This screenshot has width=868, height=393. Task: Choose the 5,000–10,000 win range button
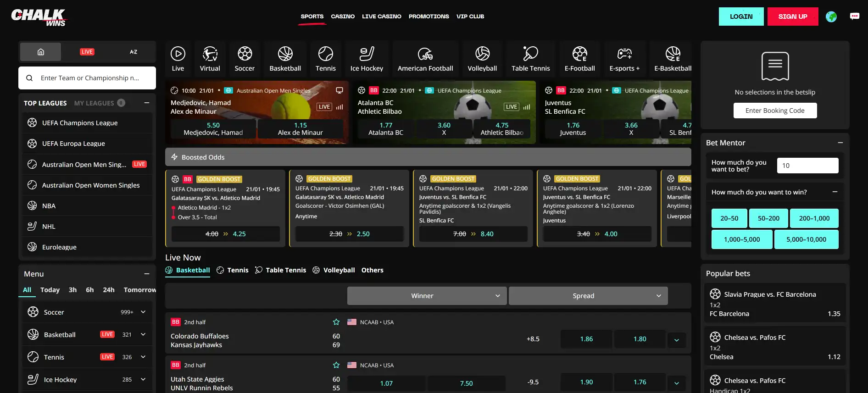point(806,239)
